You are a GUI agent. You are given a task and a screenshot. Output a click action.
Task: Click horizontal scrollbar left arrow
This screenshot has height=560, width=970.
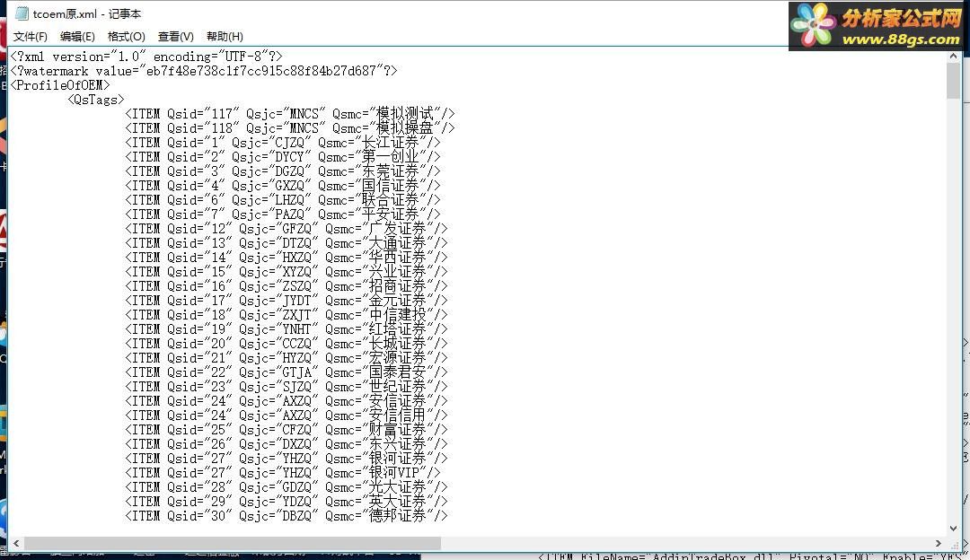point(16,543)
